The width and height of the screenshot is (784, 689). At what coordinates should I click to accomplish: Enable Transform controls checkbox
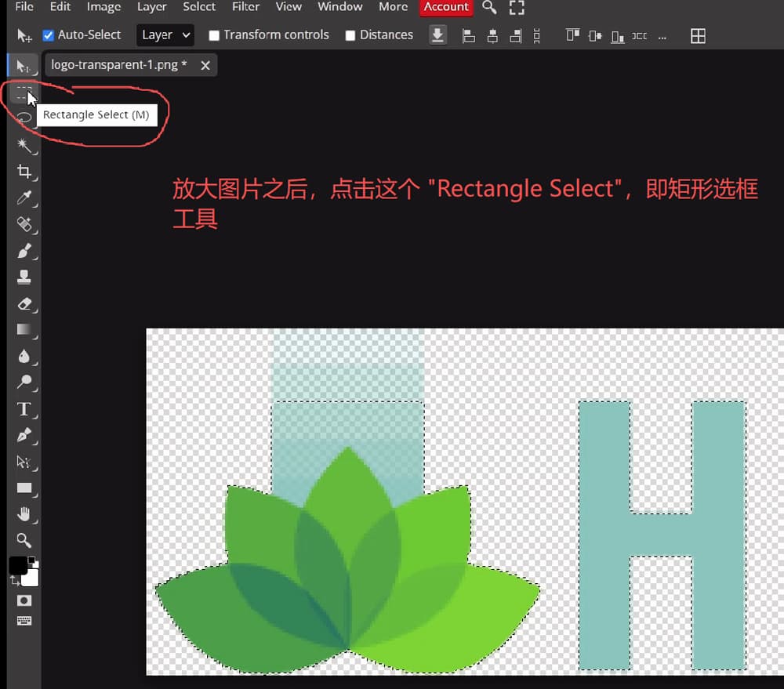click(x=214, y=35)
